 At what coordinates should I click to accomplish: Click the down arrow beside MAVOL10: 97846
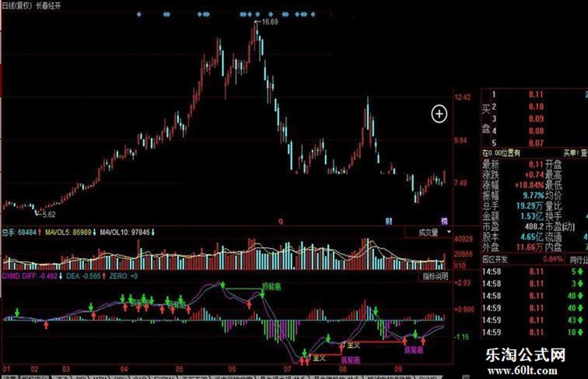[x=153, y=233]
